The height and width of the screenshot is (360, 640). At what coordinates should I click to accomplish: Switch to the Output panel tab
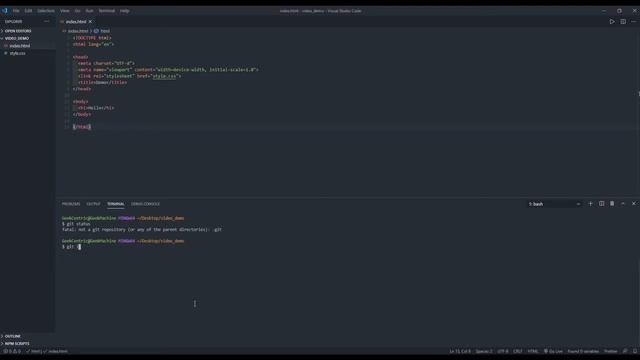click(x=93, y=204)
